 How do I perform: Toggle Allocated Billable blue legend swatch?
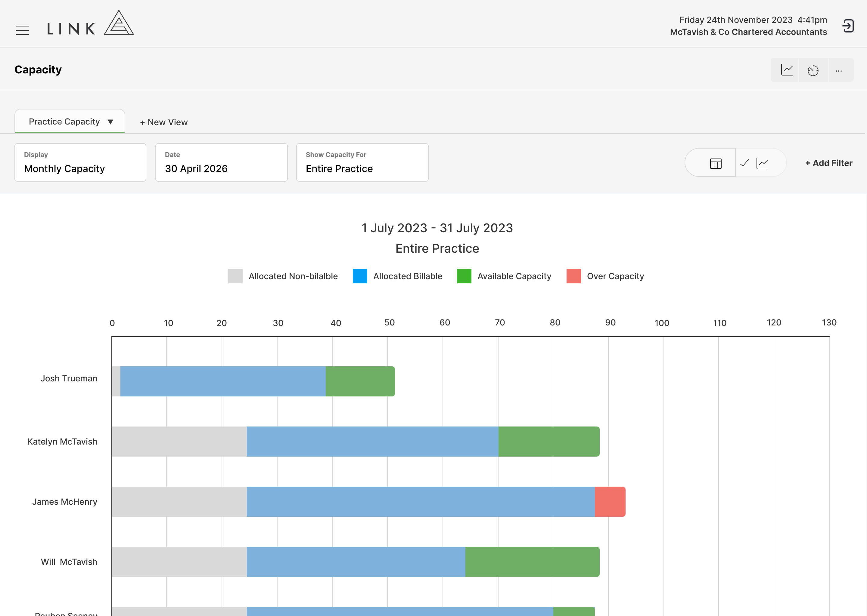(x=359, y=276)
